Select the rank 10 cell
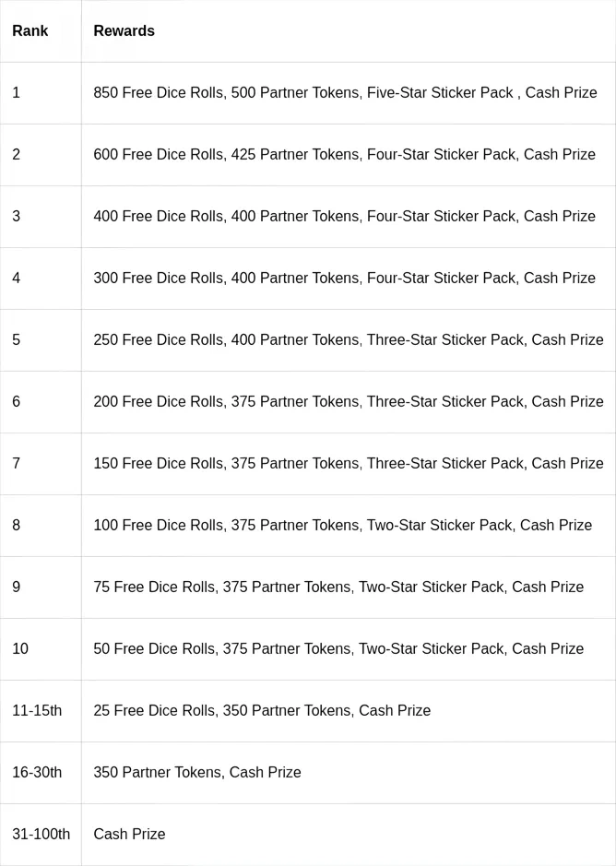Viewport: 616px width, 866px height. tap(20, 649)
